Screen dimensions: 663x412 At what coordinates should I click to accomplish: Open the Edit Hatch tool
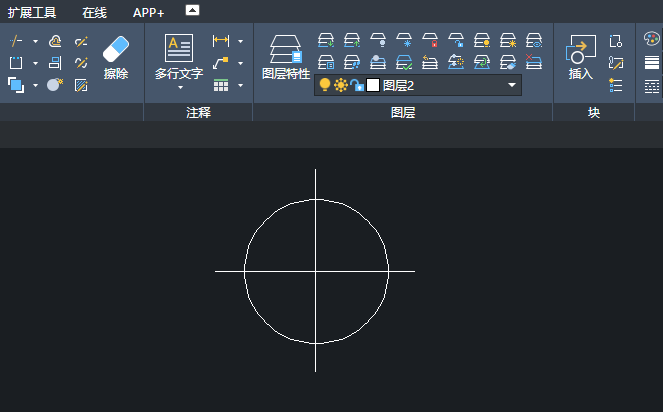[x=81, y=85]
